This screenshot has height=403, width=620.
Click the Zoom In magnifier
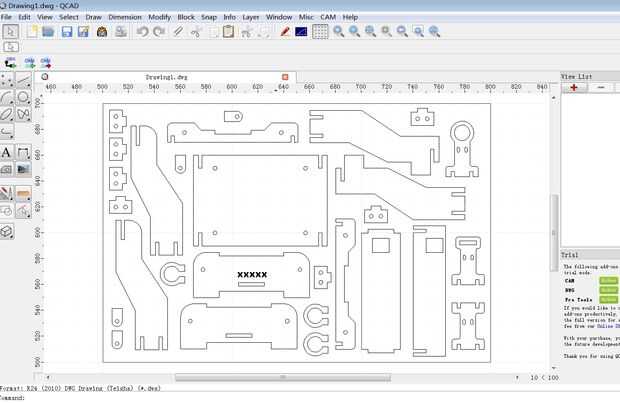338,32
